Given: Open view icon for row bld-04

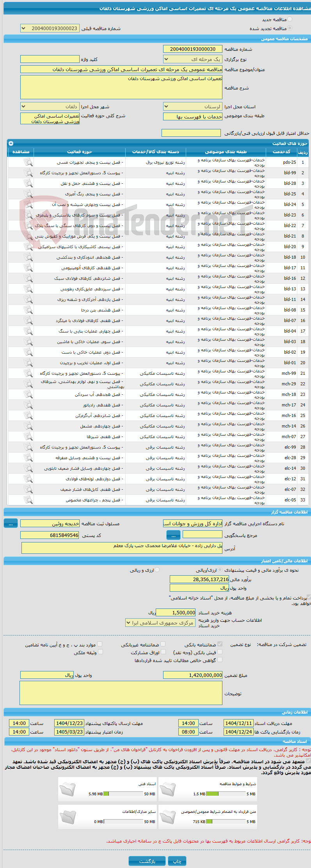Looking at the screenshot, I should (x=28, y=331).
